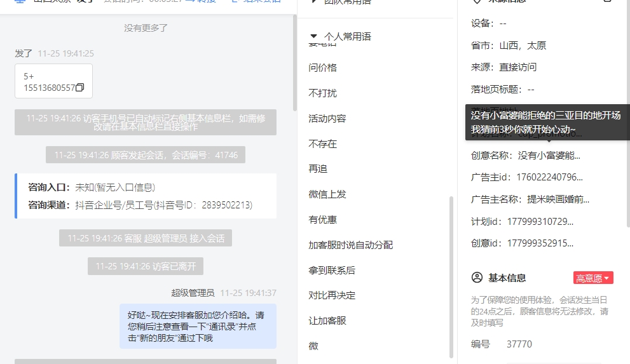Pick the 加客服时说自动分配 quick phrase
Viewport: 630px width, 364px height.
tap(350, 245)
